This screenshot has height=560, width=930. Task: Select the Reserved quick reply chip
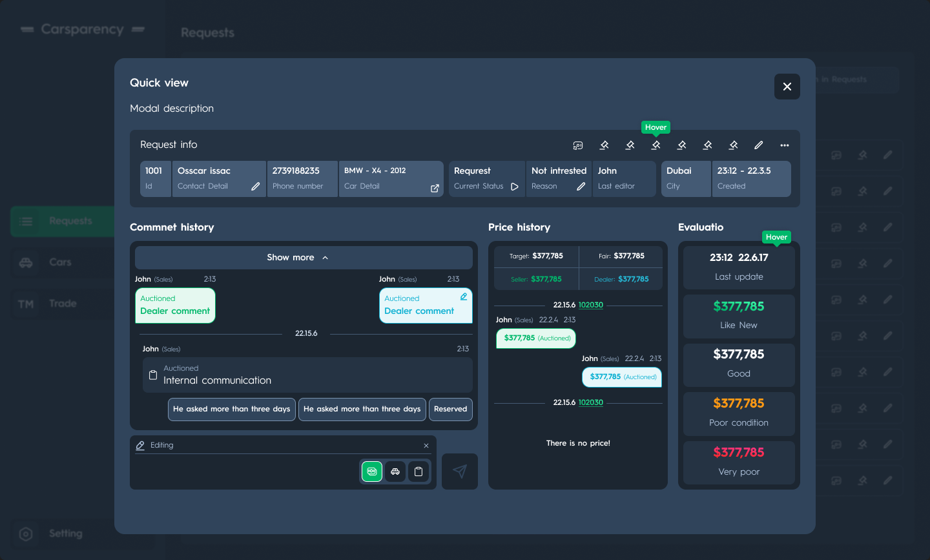[x=451, y=410]
